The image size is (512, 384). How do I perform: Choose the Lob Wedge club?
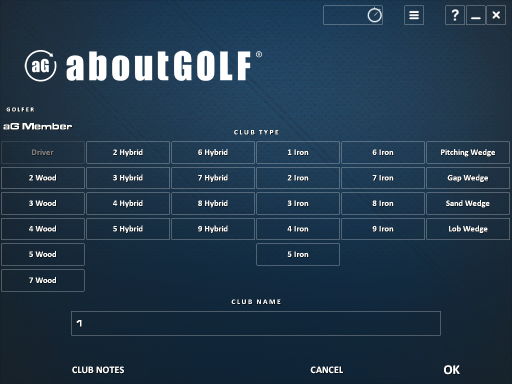[x=468, y=229]
